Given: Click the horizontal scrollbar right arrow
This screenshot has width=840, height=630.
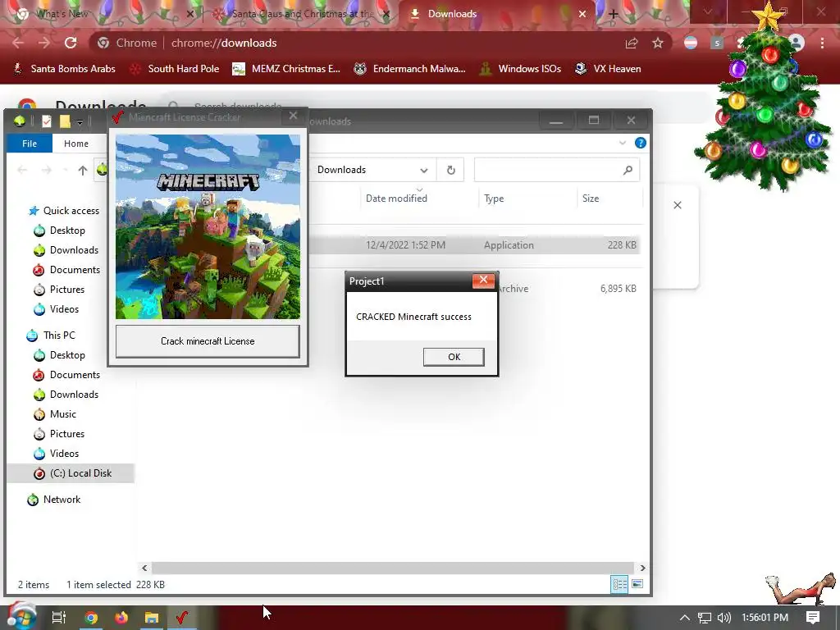Looking at the screenshot, I should click(x=642, y=568).
